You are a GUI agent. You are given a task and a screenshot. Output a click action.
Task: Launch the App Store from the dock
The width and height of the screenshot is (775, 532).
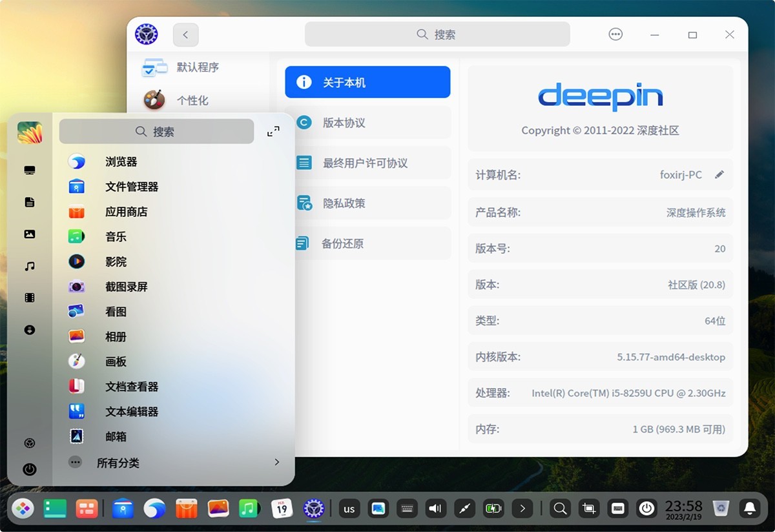click(187, 509)
